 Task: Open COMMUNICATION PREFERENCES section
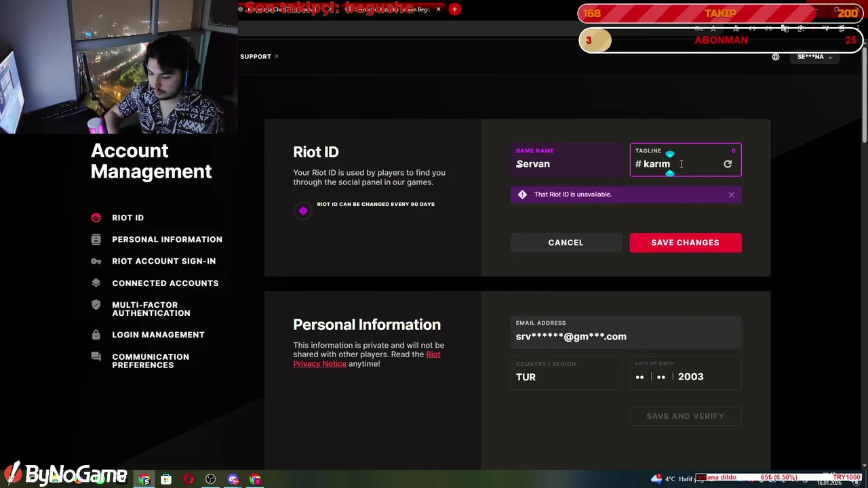(151, 361)
